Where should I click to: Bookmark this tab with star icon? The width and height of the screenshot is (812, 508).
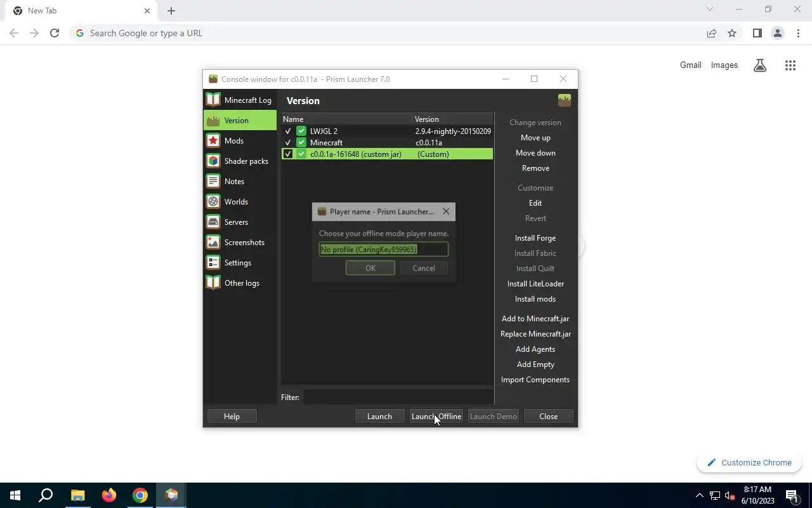pos(732,33)
